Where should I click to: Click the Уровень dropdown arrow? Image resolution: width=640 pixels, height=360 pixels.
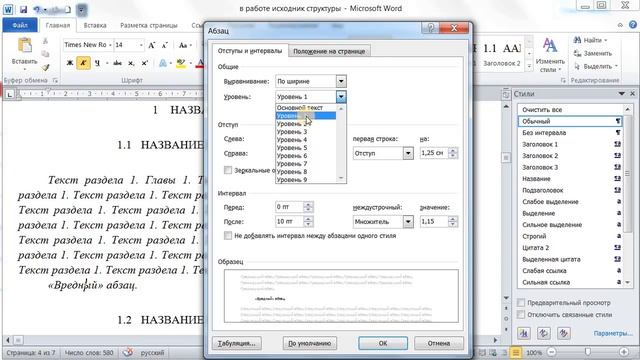pyautogui.click(x=341, y=97)
